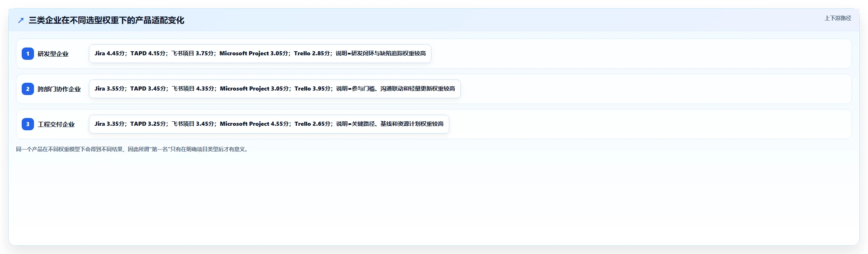Click the number 1 badge for 研发型企业
The image size is (868, 254).
[28, 54]
